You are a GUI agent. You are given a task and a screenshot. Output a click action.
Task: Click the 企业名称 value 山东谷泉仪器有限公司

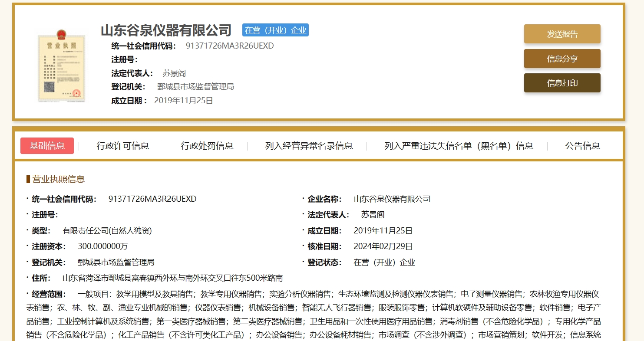[x=392, y=199]
